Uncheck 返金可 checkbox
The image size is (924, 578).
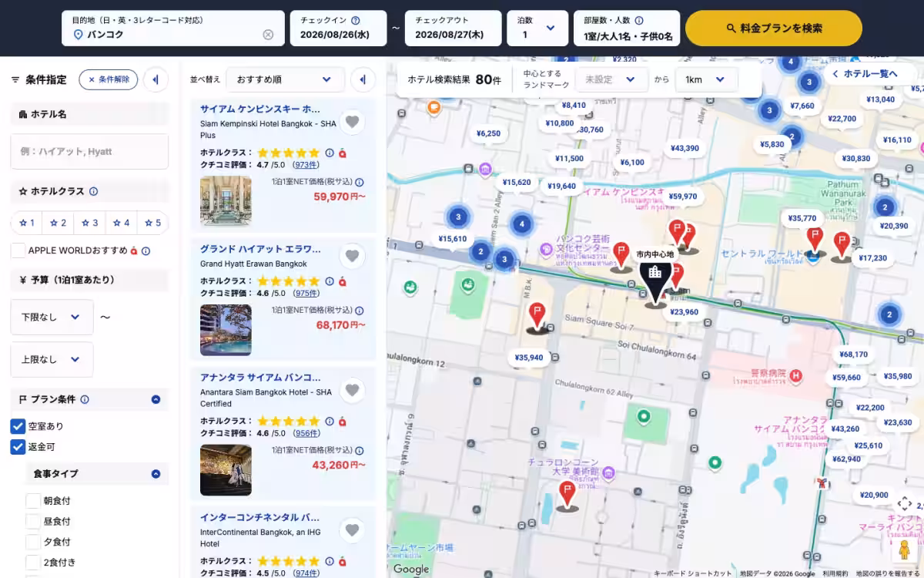pyautogui.click(x=18, y=447)
